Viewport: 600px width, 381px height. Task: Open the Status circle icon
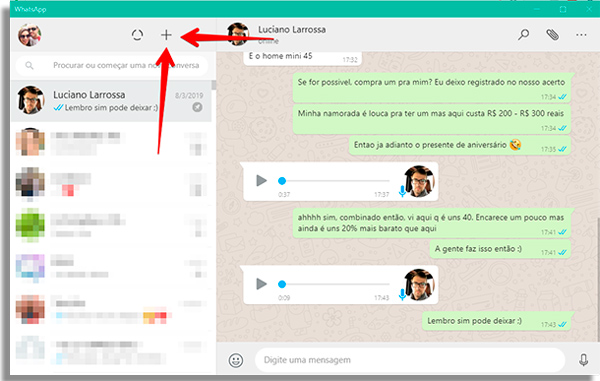click(x=137, y=35)
